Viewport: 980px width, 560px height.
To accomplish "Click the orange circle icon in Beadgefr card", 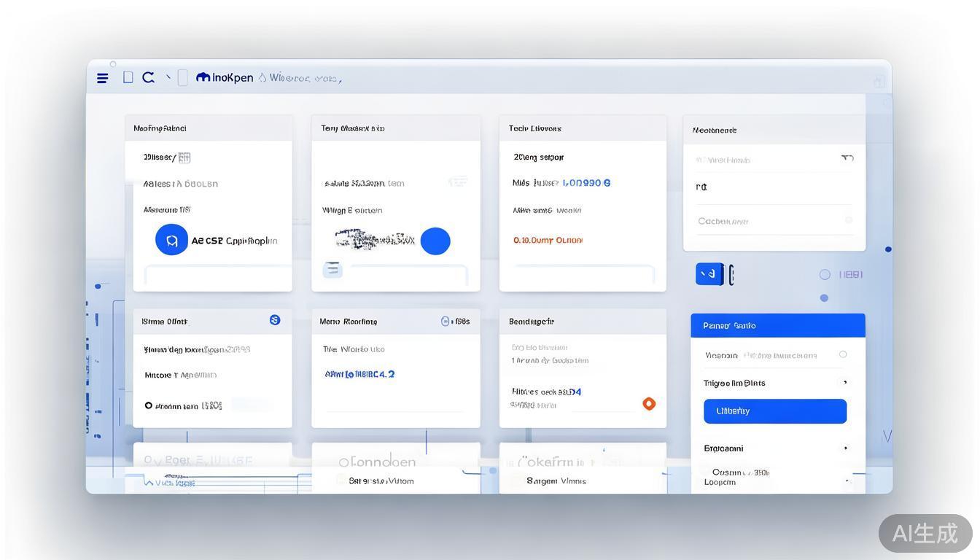I will (649, 404).
